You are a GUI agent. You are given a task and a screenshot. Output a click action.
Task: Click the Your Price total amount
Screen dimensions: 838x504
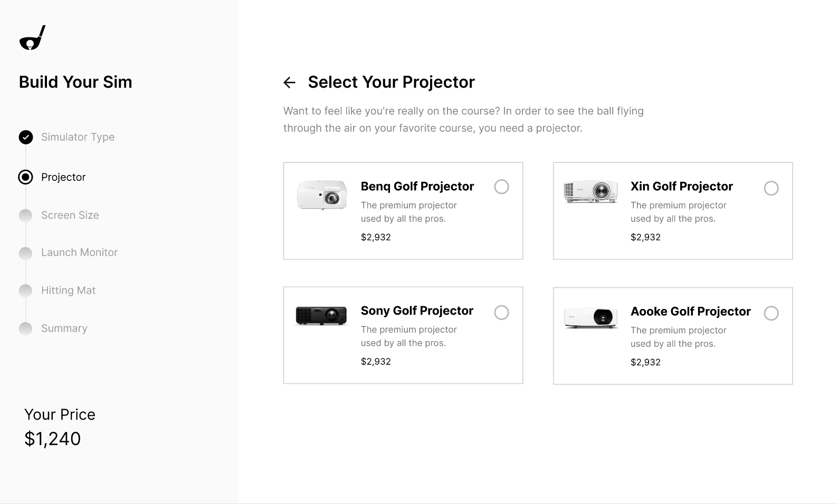coord(53,439)
